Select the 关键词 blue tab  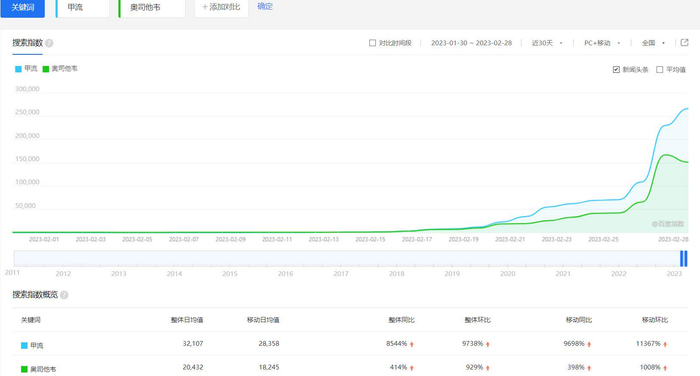click(23, 8)
